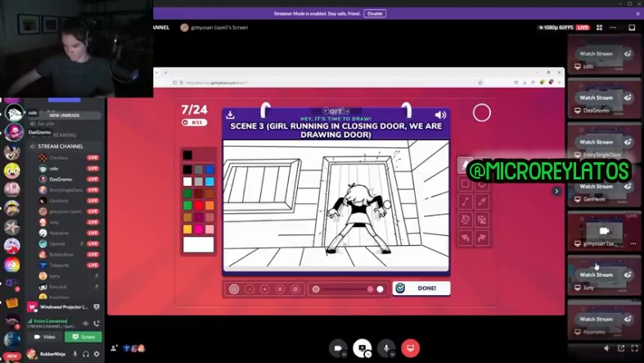Stop the Windowed Projector stream icon

[x=97, y=306]
